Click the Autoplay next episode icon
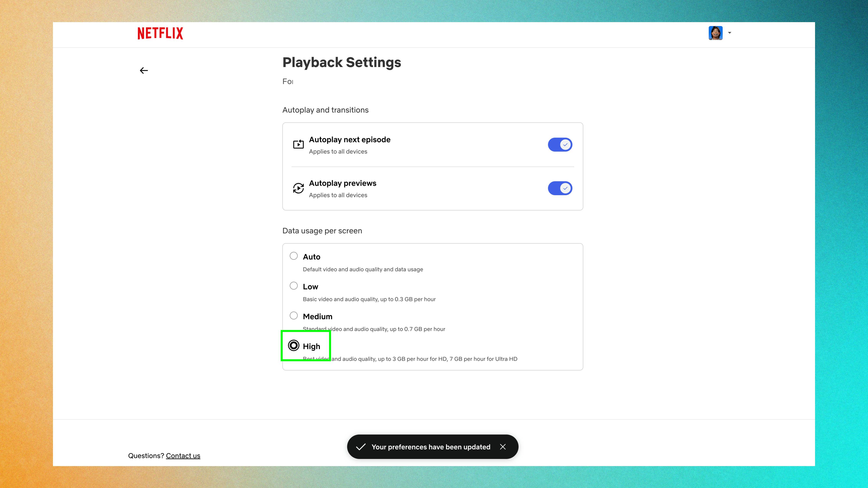The image size is (868, 488). [298, 144]
